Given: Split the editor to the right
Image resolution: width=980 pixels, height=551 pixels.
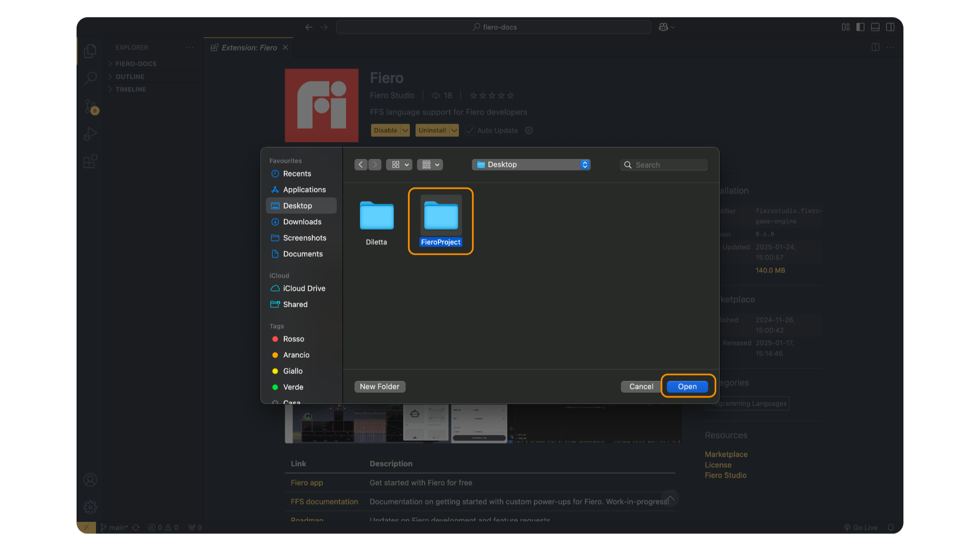Looking at the screenshot, I should coord(875,47).
